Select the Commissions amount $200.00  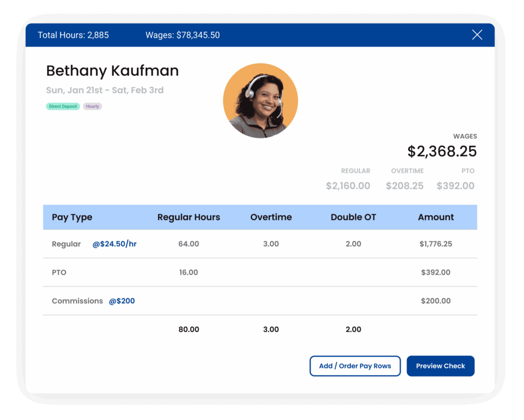(x=436, y=301)
